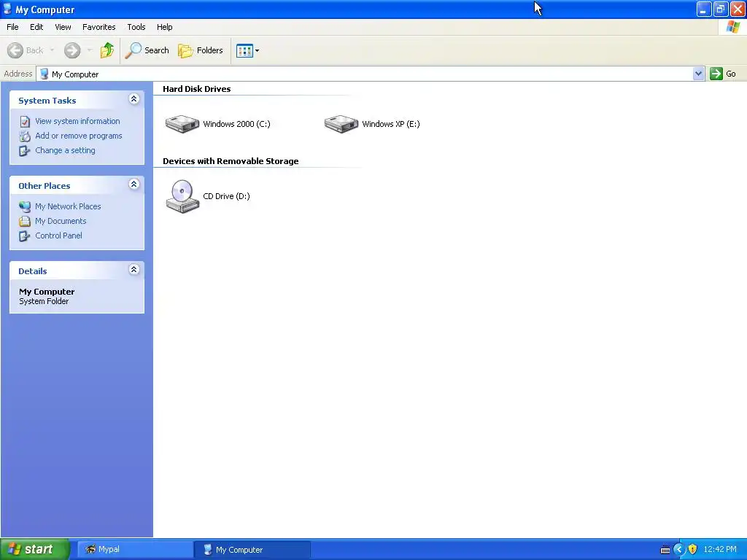Click the keyboard tray icon
The height and width of the screenshot is (560, 747).
pyautogui.click(x=665, y=550)
